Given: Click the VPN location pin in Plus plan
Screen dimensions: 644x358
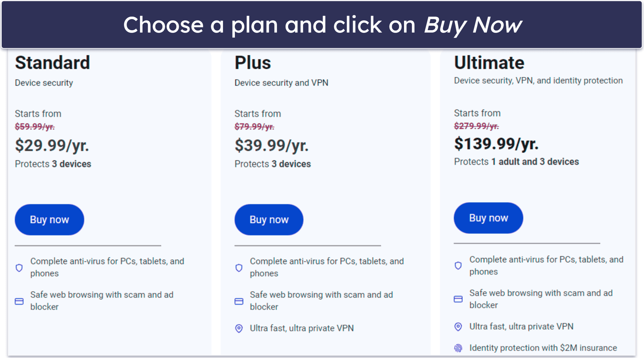Looking at the screenshot, I should pyautogui.click(x=239, y=328).
